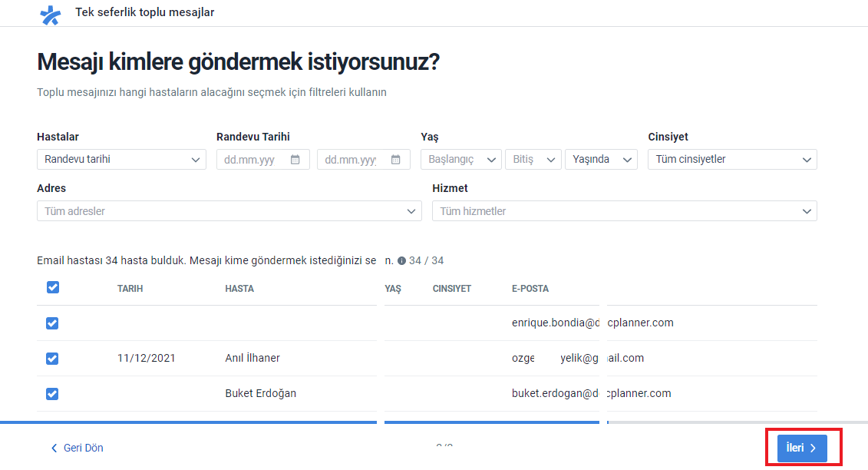Click the 'Tek seferlik toplu mesajlar' title
The image size is (868, 470).
(x=144, y=12)
